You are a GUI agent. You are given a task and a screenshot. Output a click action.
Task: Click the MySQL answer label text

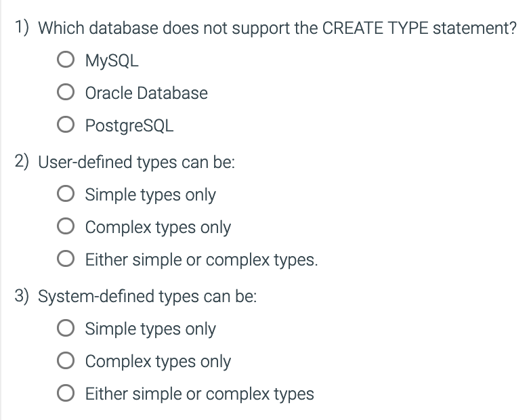click(x=112, y=61)
